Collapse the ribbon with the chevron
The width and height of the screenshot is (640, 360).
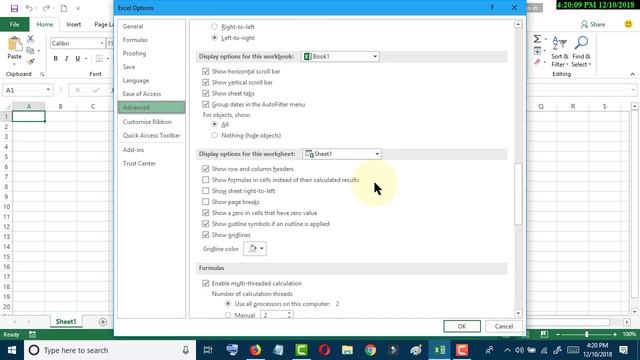pyautogui.click(x=633, y=74)
